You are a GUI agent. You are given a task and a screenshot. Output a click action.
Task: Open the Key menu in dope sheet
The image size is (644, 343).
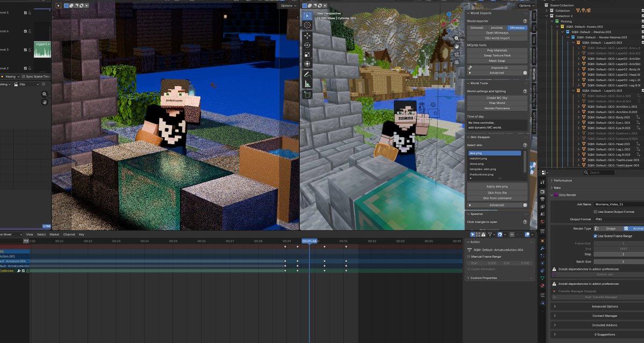click(x=82, y=234)
